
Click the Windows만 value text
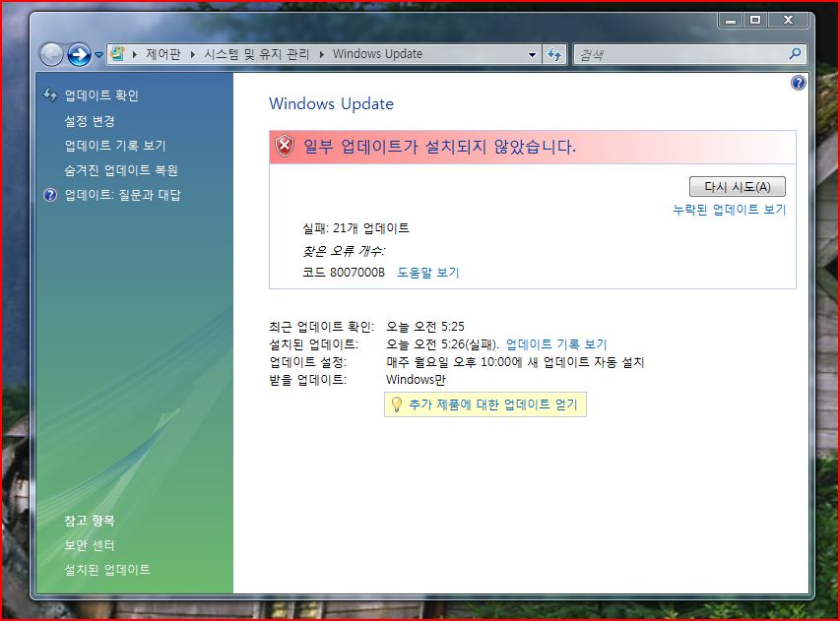(x=416, y=380)
